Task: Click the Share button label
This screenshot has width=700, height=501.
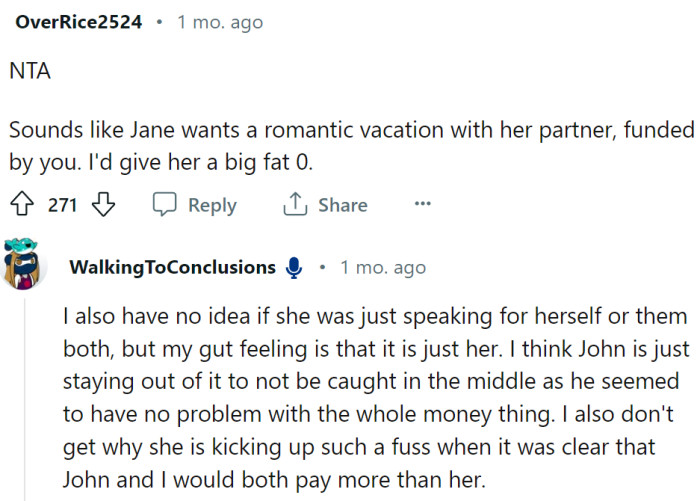Action: tap(342, 205)
